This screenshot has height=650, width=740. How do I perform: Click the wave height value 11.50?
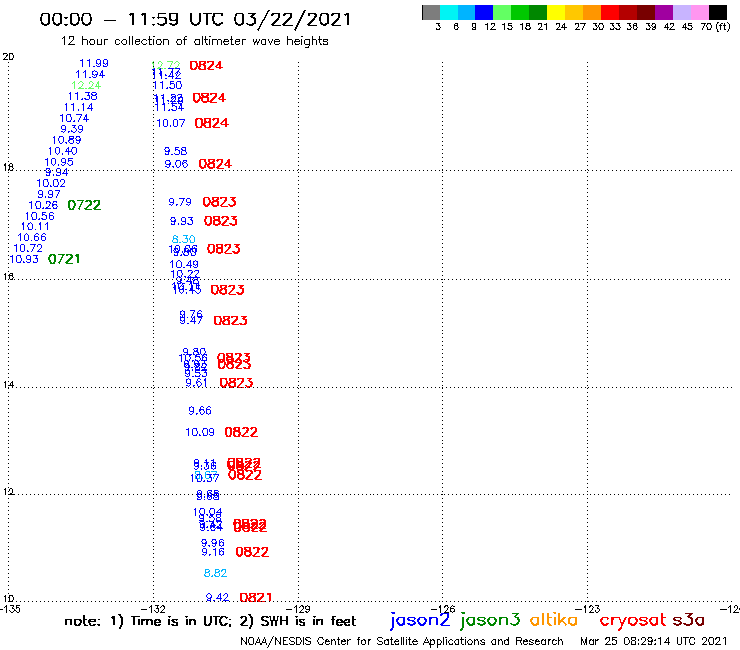167,85
